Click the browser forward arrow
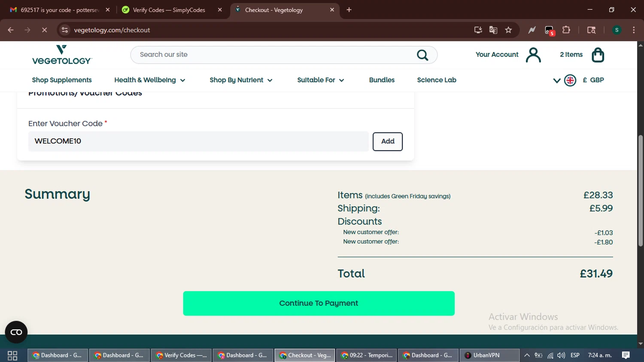 pyautogui.click(x=27, y=30)
